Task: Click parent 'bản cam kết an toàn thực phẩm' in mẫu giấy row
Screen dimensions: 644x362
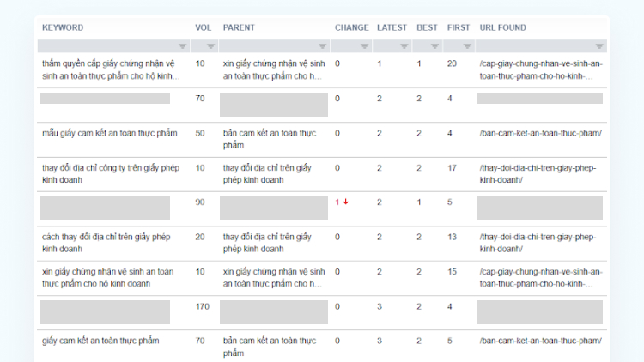Action: (270, 139)
